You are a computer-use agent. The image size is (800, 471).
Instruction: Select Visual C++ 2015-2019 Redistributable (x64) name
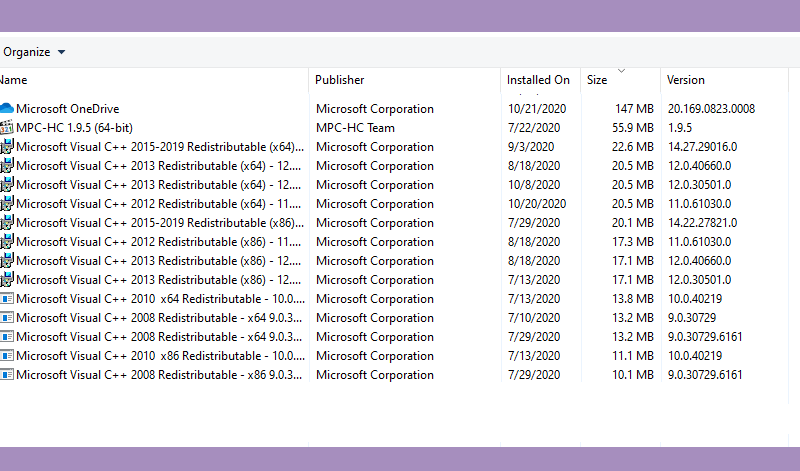coord(160,147)
